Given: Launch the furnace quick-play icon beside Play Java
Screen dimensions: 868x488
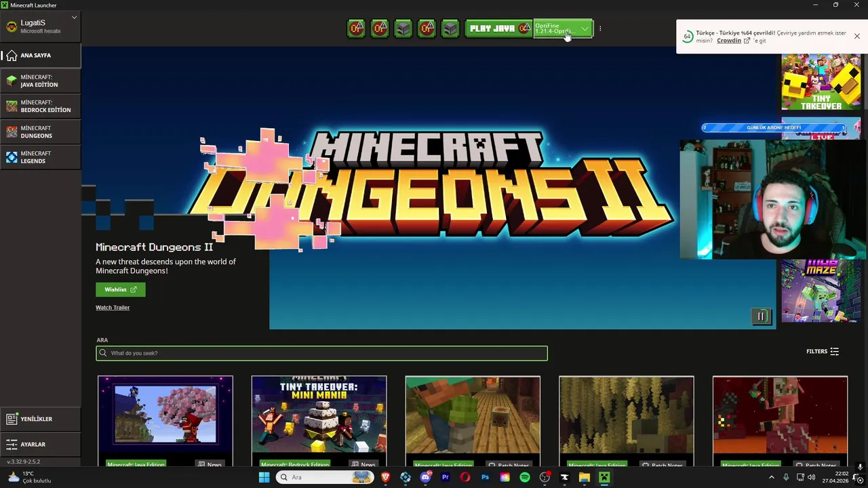Looking at the screenshot, I should [450, 28].
